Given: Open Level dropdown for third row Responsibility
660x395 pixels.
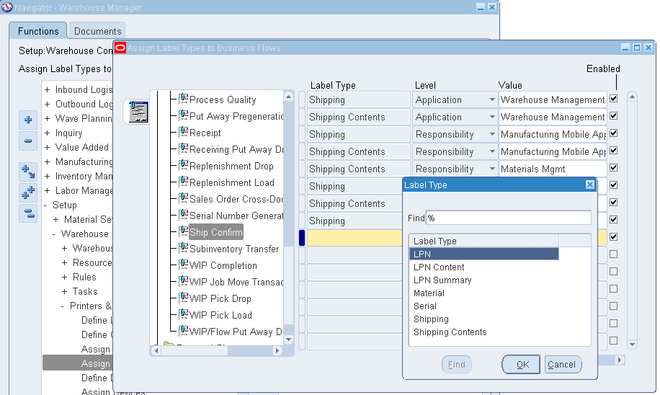Looking at the screenshot, I should click(492, 134).
